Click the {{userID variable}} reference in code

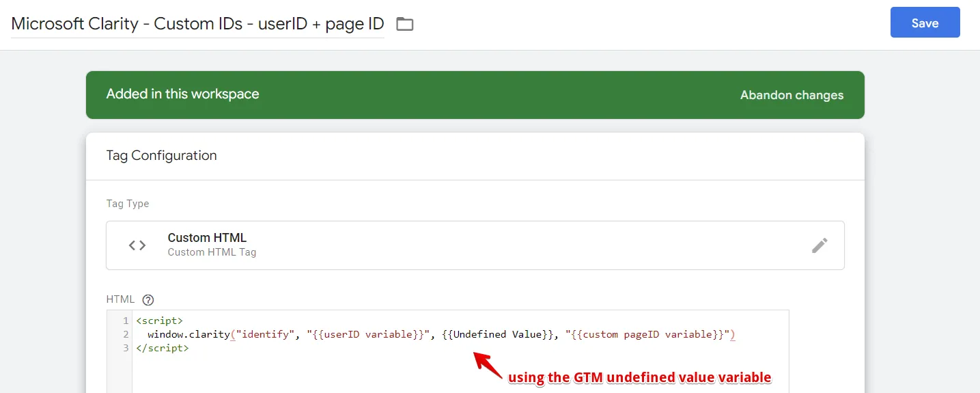pos(369,334)
